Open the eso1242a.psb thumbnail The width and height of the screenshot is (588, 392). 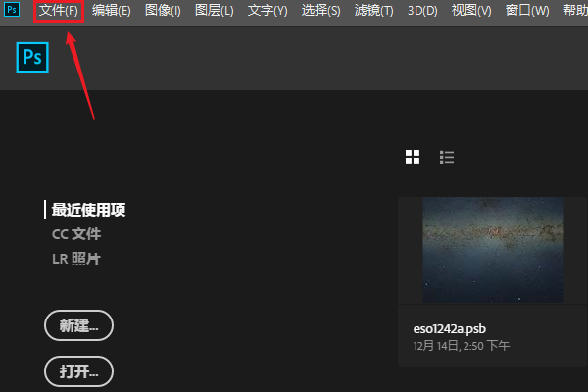[493, 250]
